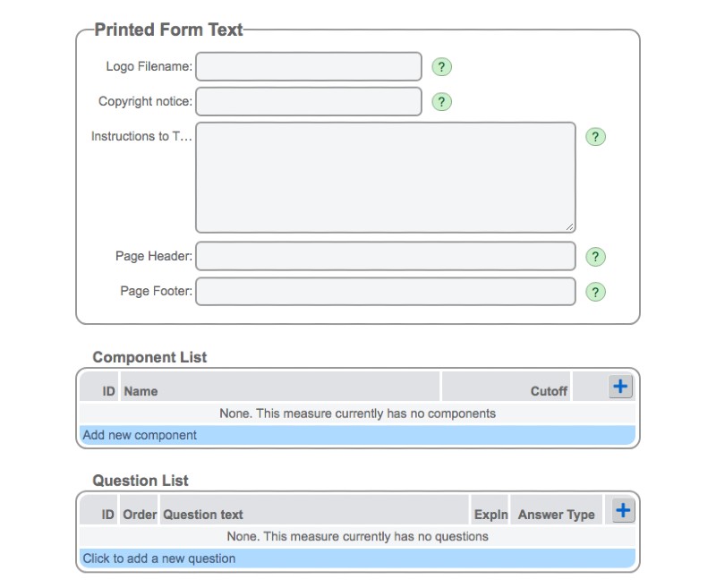Open help for the Logo Filename field
Screen dimensions: 716x588
point(440,67)
